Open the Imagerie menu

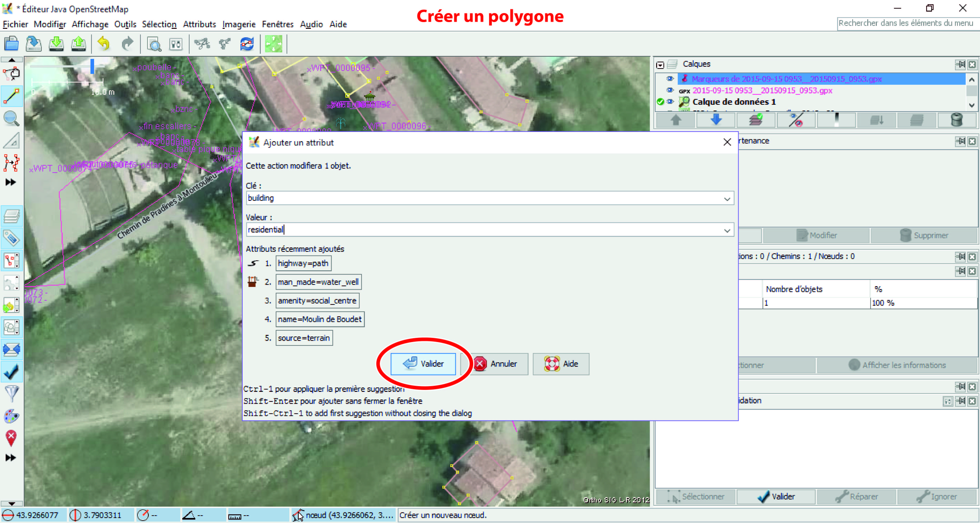point(239,24)
